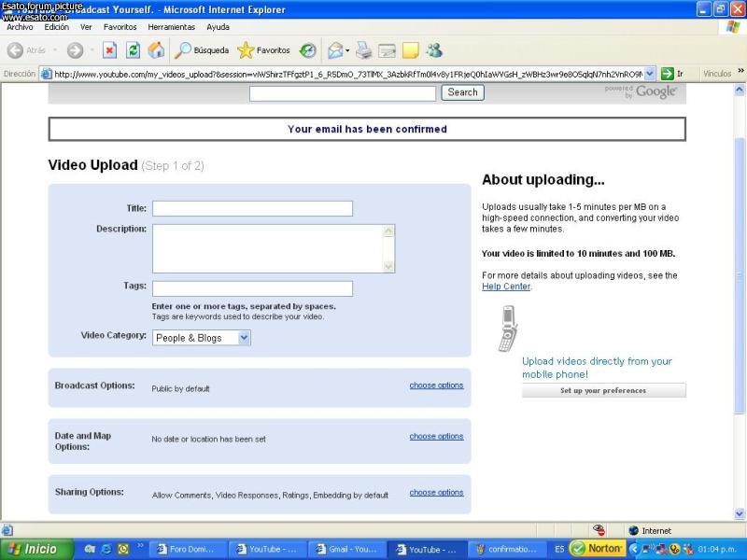Screen dimensions: 747x560
Task: Click into the Title input field
Action: pyautogui.click(x=252, y=208)
